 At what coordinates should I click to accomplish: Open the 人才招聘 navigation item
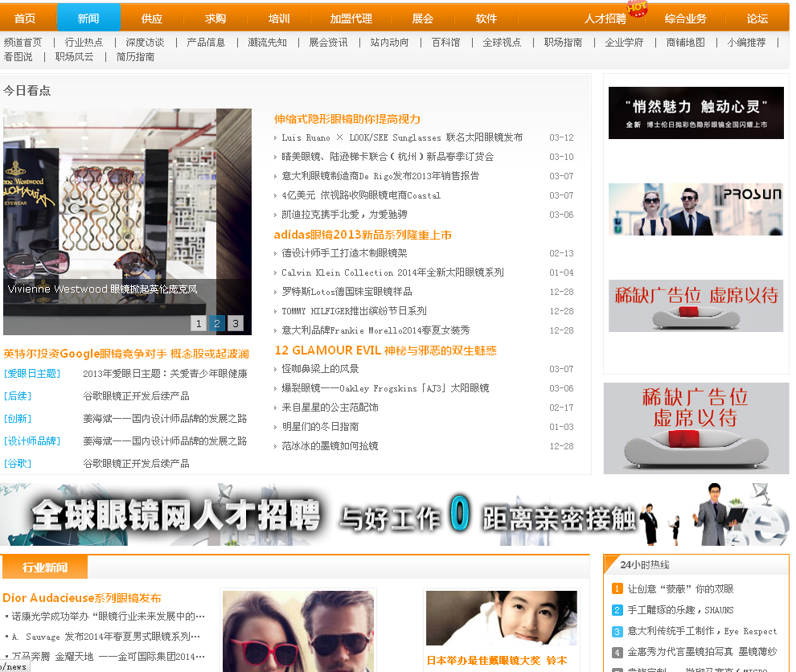coord(605,18)
